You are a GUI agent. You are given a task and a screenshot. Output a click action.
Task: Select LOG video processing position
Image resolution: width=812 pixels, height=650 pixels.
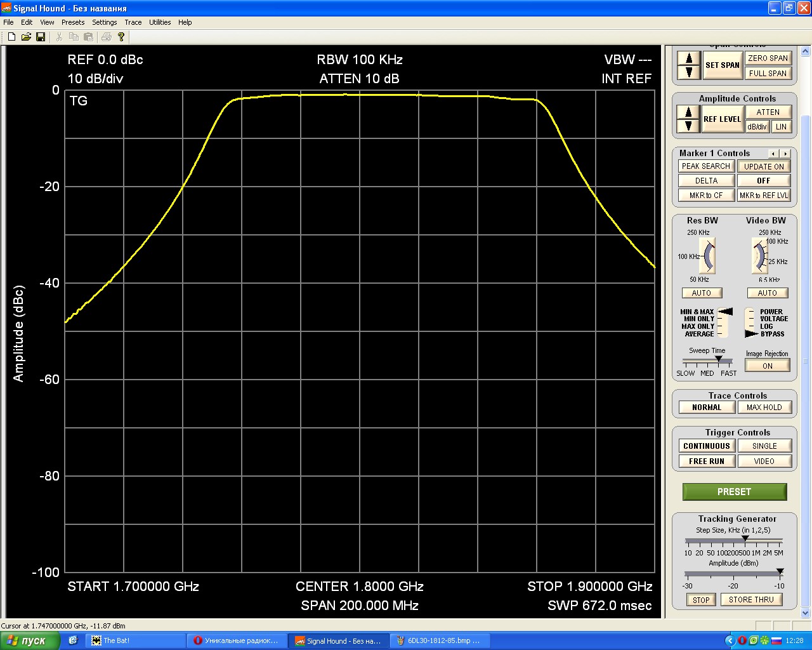[766, 326]
